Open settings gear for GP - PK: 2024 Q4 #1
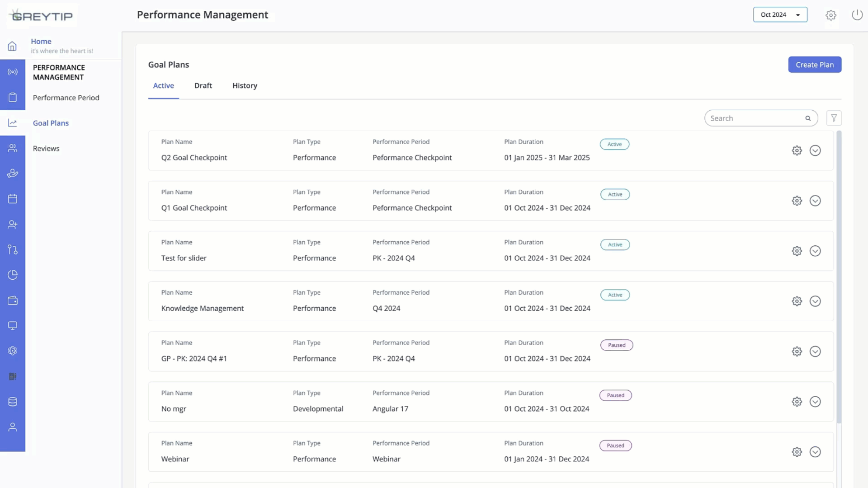Image resolution: width=868 pixels, height=488 pixels. tap(797, 352)
